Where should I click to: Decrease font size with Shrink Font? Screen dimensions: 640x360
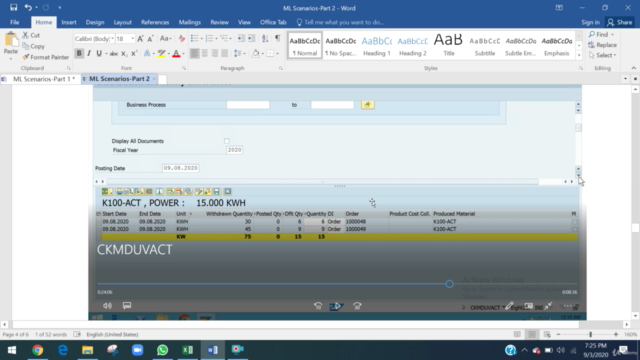[x=150, y=39]
